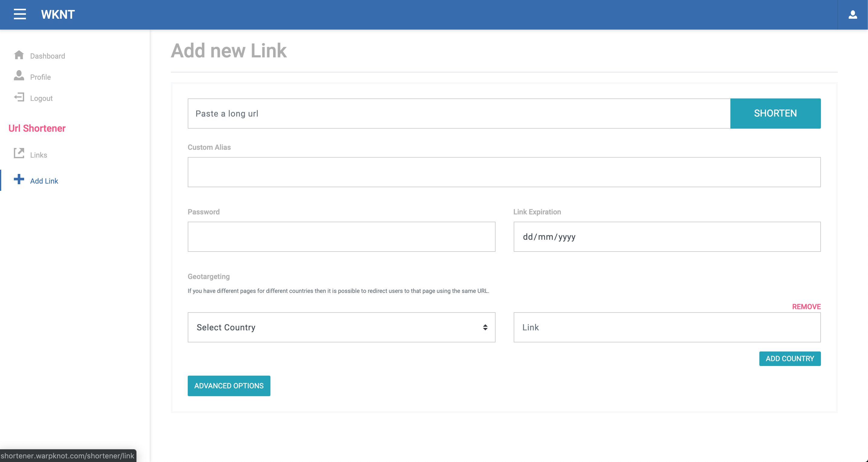Open the hamburger menu icon
The height and width of the screenshot is (462, 868).
20,14
